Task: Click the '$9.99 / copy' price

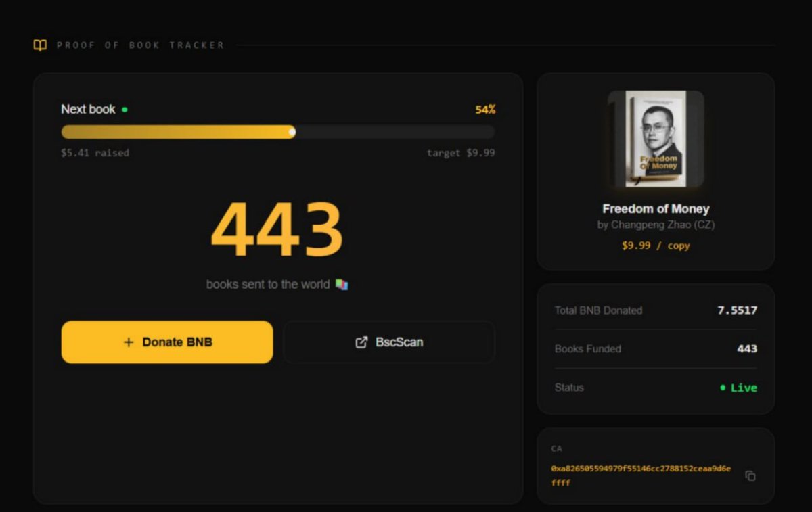Action: tap(656, 246)
